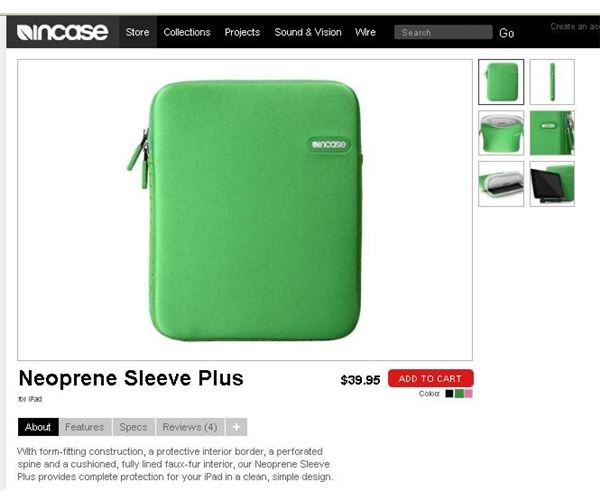Focus the Search input field
This screenshot has height=496, width=600.
(x=443, y=33)
